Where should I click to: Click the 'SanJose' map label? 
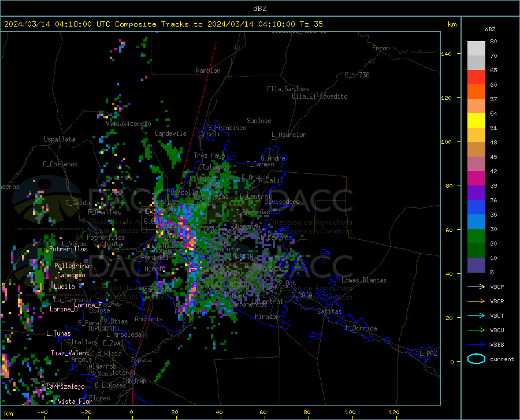click(x=259, y=121)
